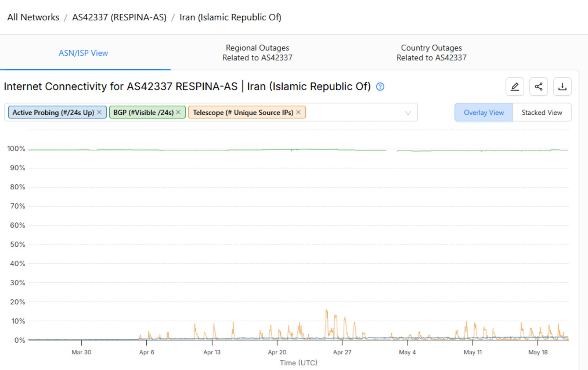The height and width of the screenshot is (370, 588).
Task: Click the pencil edit icon button
Action: pos(514,87)
